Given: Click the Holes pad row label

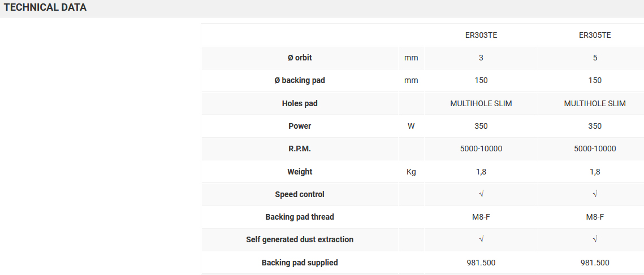Looking at the screenshot, I should tap(300, 103).
